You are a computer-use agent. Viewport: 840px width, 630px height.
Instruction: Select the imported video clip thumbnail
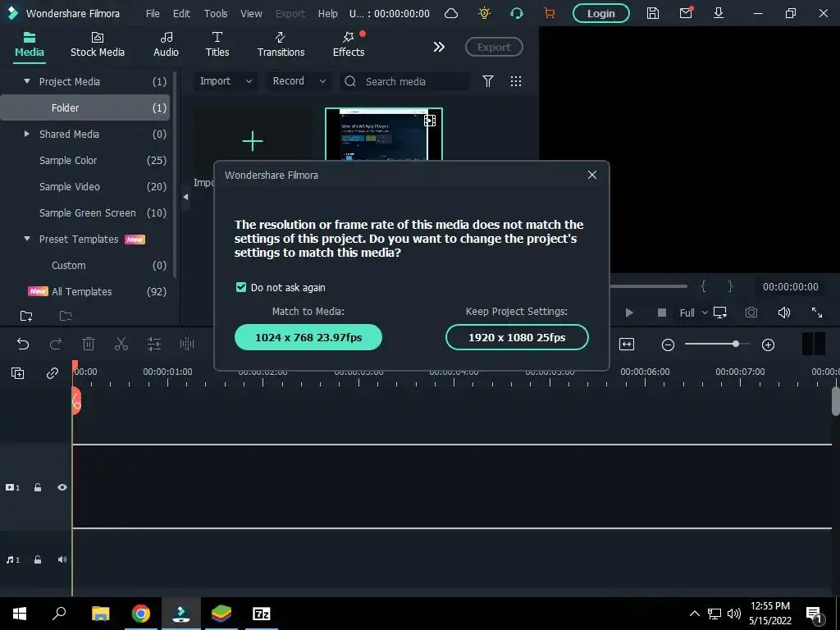pos(384,134)
